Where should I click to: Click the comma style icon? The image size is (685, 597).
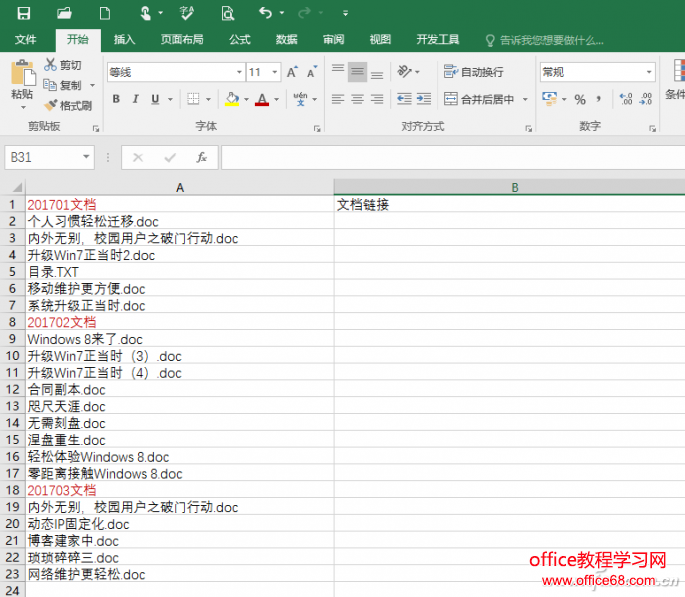point(599,100)
